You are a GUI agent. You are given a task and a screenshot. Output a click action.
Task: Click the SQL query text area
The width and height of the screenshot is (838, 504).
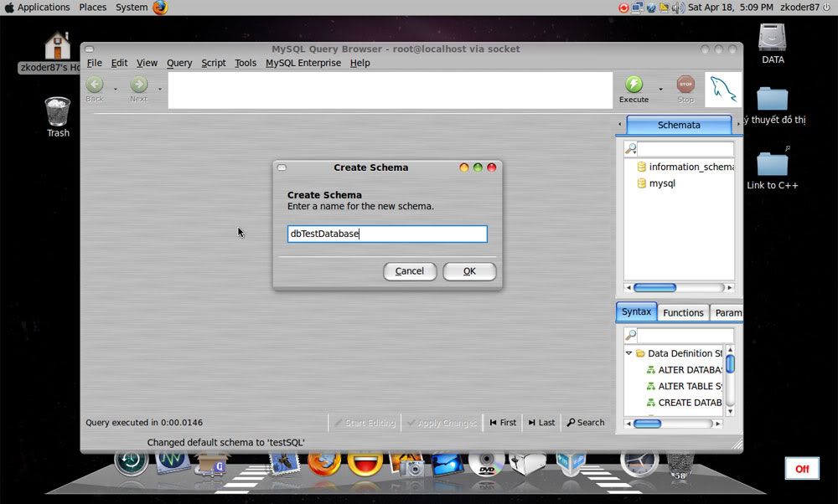[x=391, y=90]
